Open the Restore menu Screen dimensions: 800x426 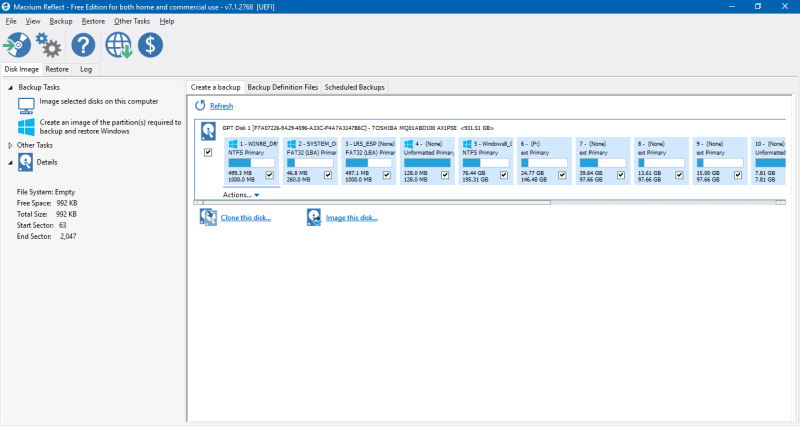point(93,21)
